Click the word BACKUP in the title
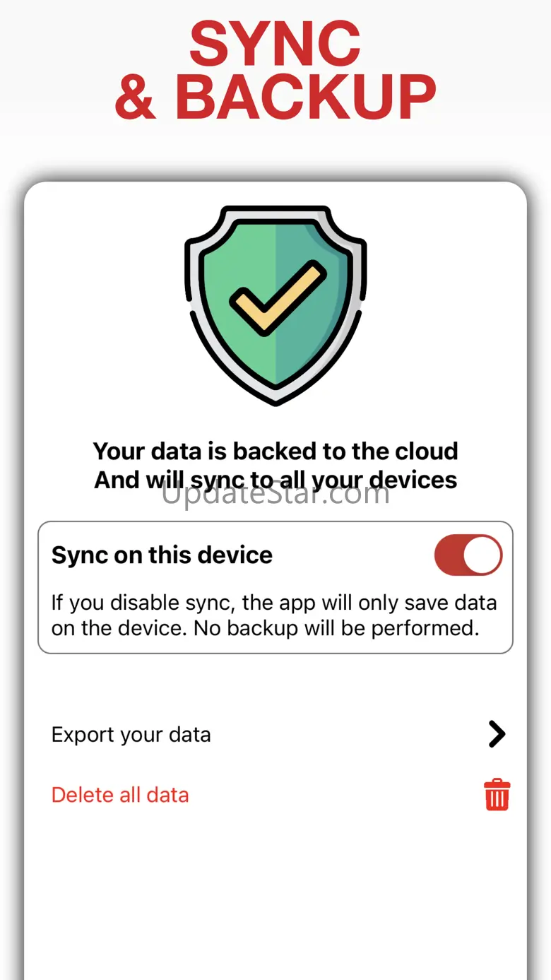 (305, 95)
